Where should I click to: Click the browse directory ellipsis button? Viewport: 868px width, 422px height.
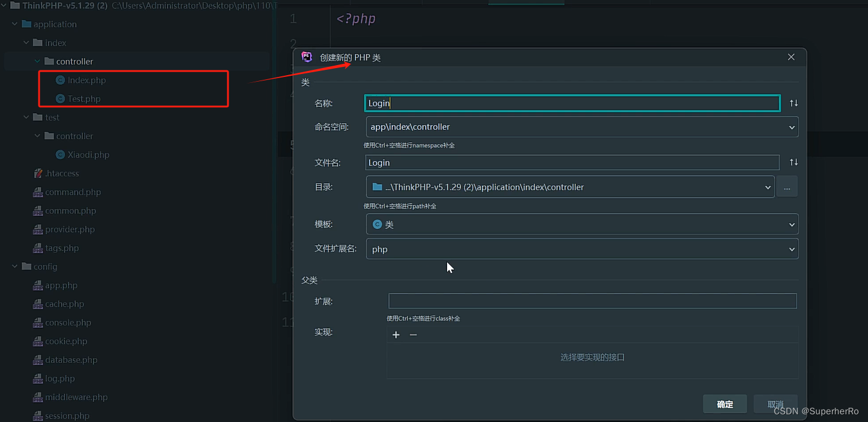787,187
